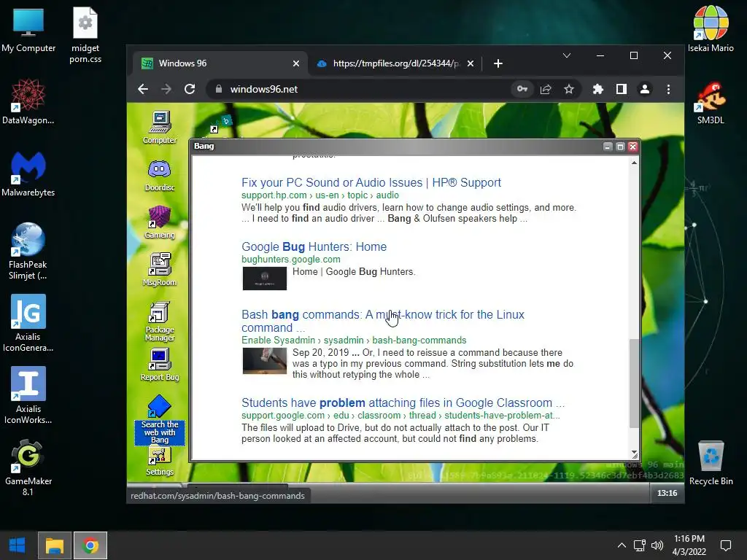Viewport: 747px width, 560px height.
Task: Click the Windows 96 clock showing 13:16
Action: coord(667,493)
